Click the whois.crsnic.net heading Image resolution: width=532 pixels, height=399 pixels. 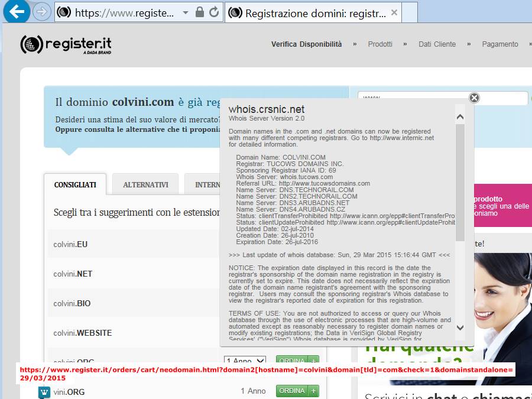267,109
